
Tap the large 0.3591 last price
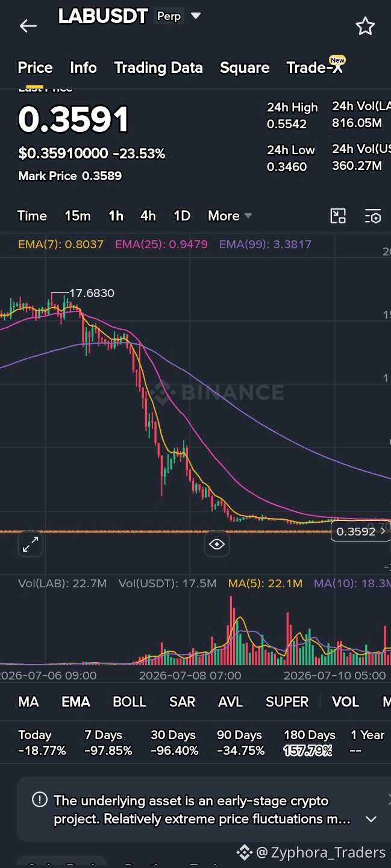click(74, 119)
